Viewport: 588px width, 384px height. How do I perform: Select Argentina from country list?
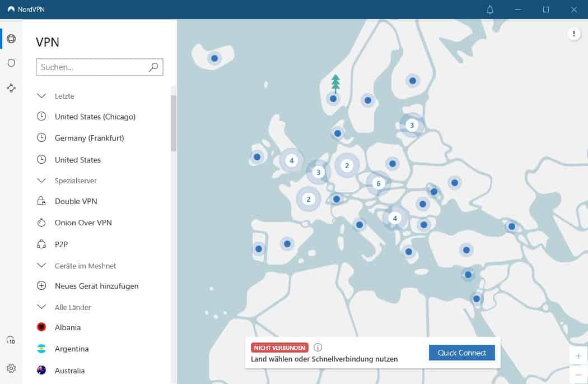(72, 349)
